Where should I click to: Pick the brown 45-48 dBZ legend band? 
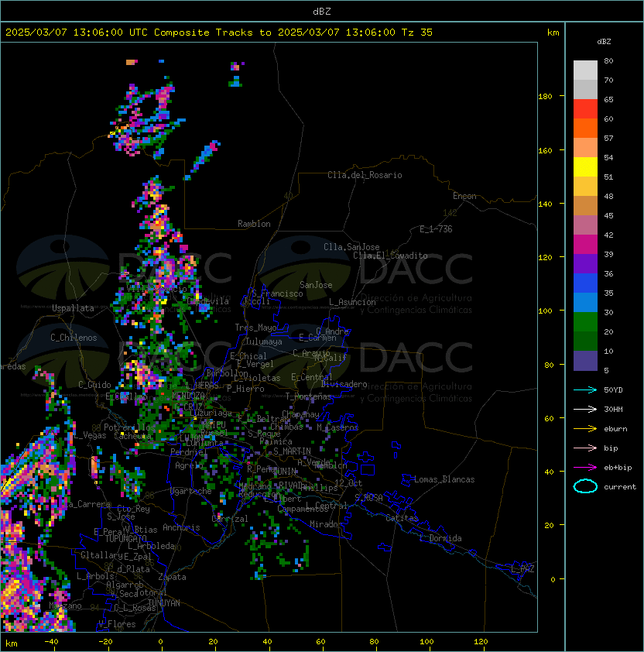585,205
